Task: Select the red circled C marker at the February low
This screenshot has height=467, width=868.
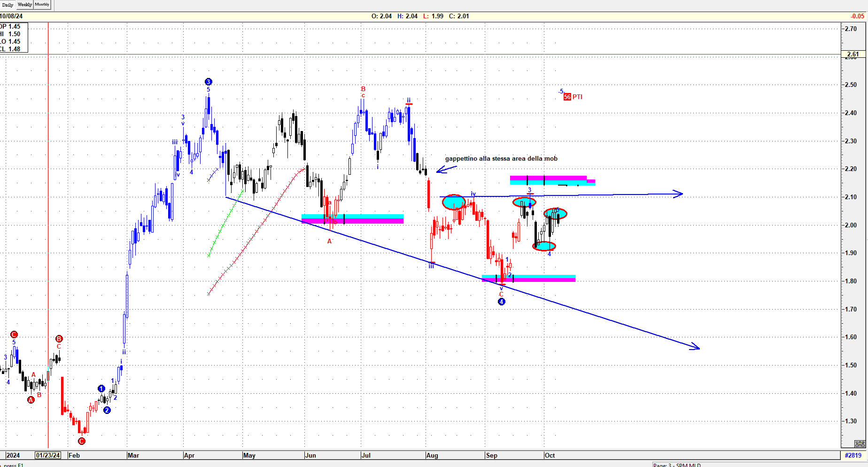Action: (x=82, y=441)
